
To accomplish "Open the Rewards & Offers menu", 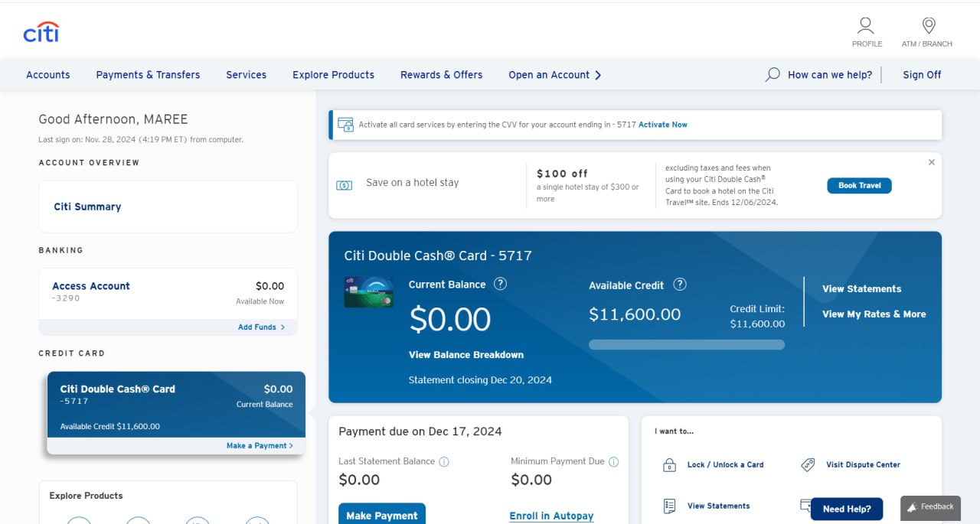I will coord(441,75).
